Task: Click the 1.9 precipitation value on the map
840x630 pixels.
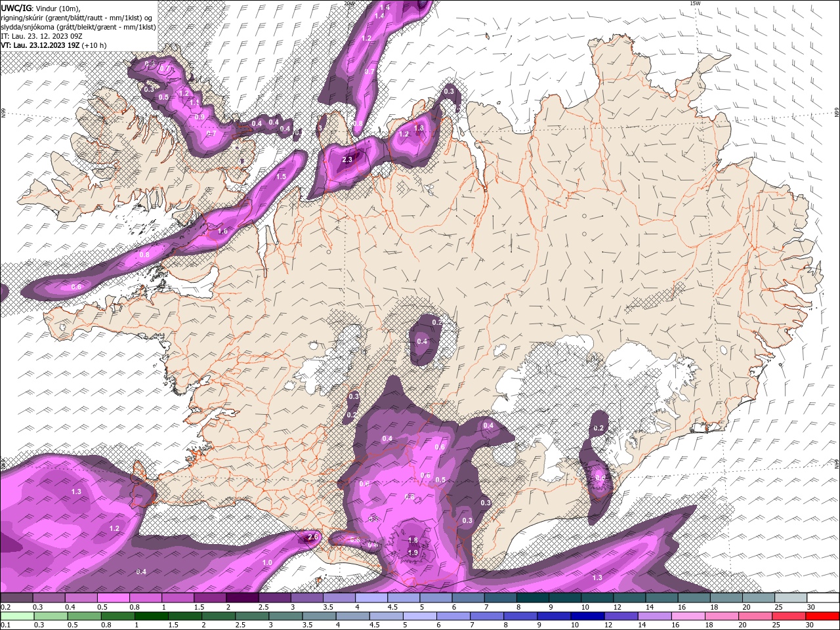Action: 413,553
